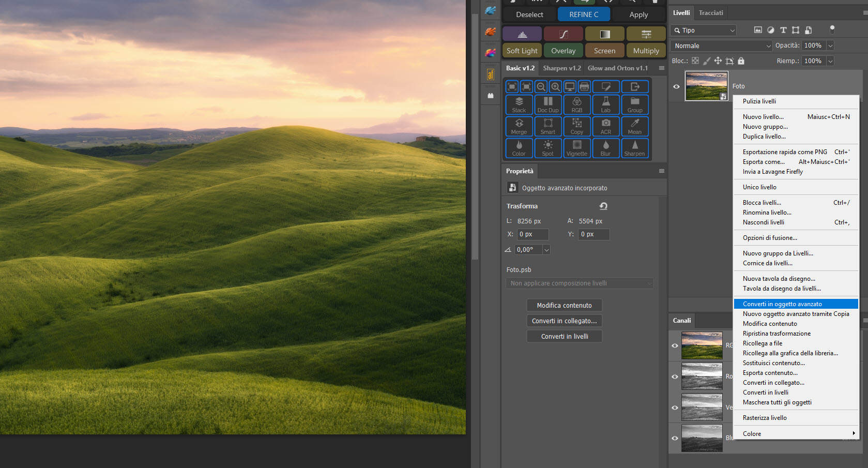Click the gradient map icon
The image size is (868, 468).
(605, 34)
